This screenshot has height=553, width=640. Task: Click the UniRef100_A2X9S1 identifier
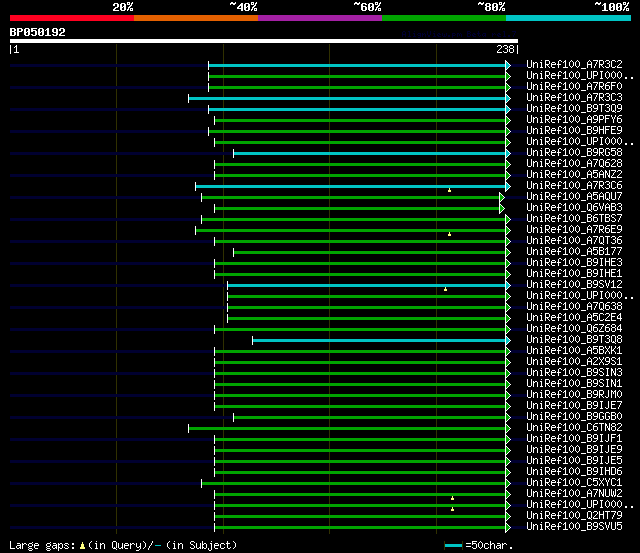point(574,362)
